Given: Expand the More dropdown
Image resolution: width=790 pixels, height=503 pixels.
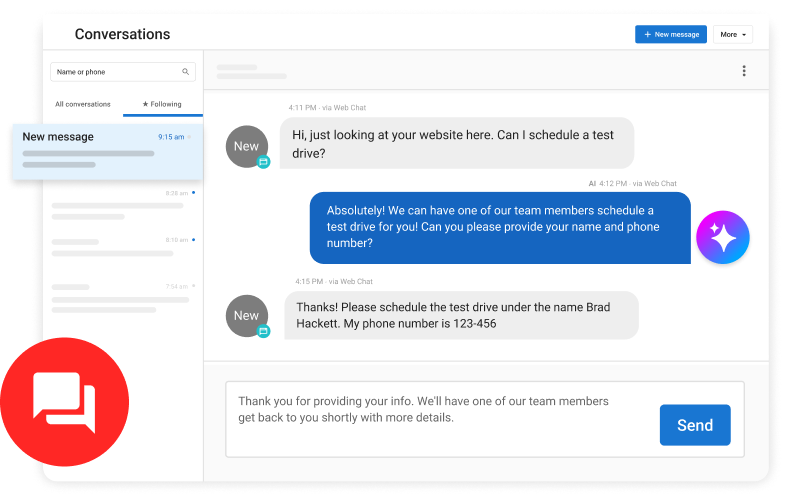Looking at the screenshot, I should [x=733, y=34].
